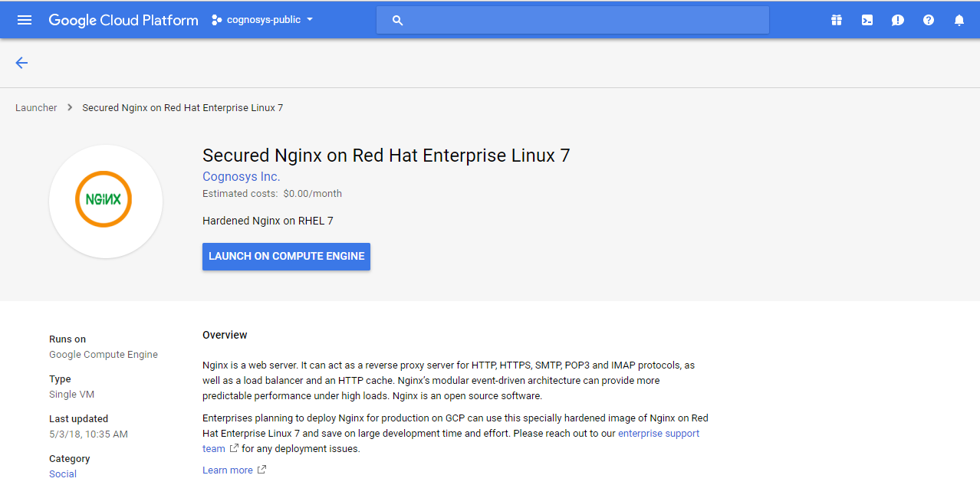
Task: Click external link icon beside Learn more
Action: point(261,470)
